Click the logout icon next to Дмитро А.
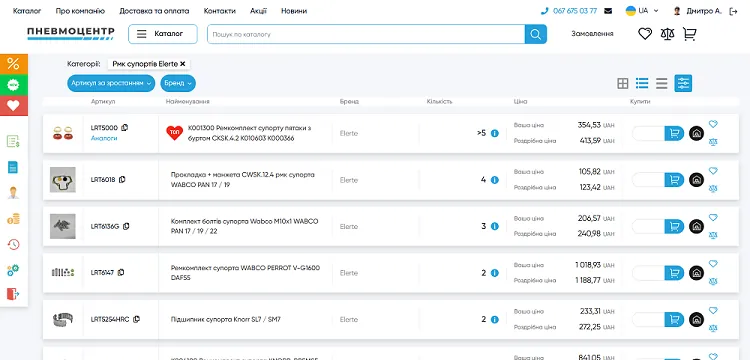The width and height of the screenshot is (750, 360). pos(733,11)
